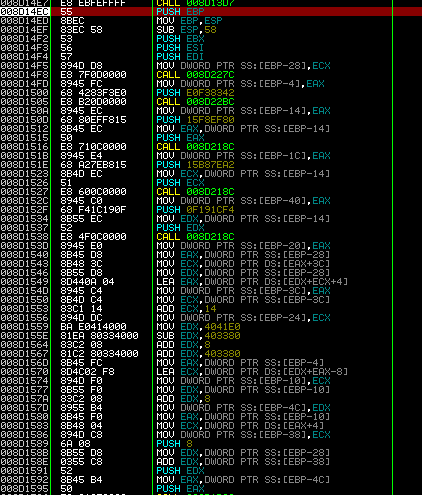This screenshot has width=422, height=495.
Task: Select the PUSH 15F8EF80 instruction
Action: pyautogui.click(x=195, y=120)
